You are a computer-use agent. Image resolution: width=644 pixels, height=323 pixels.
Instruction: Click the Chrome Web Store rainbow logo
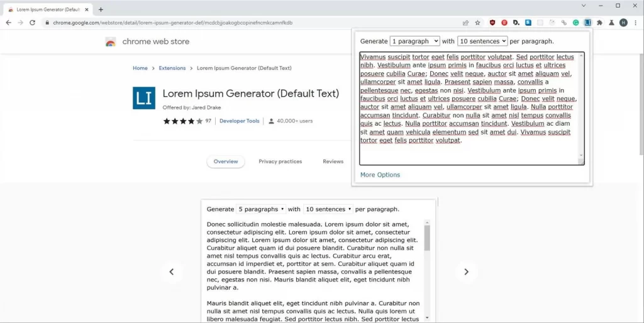tap(111, 42)
